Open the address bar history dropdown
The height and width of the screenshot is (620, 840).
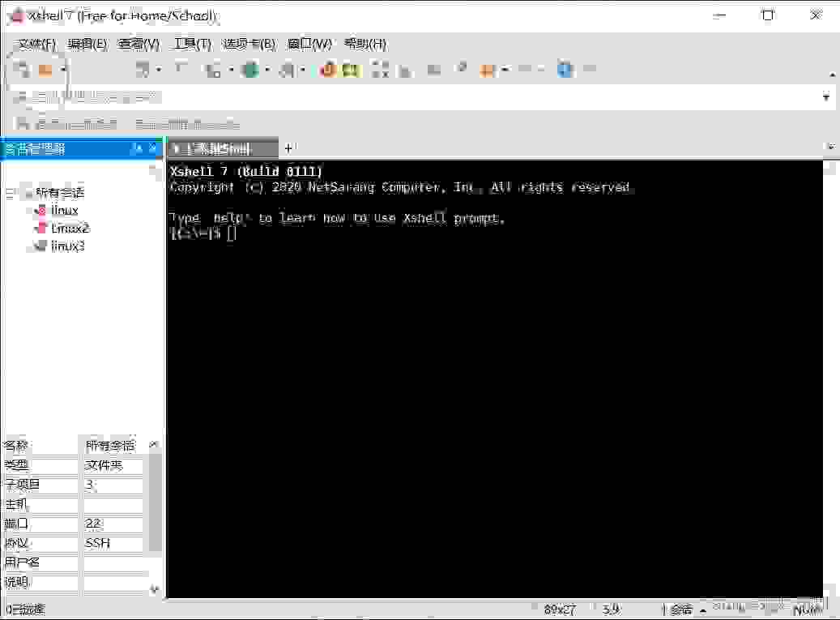[825, 97]
